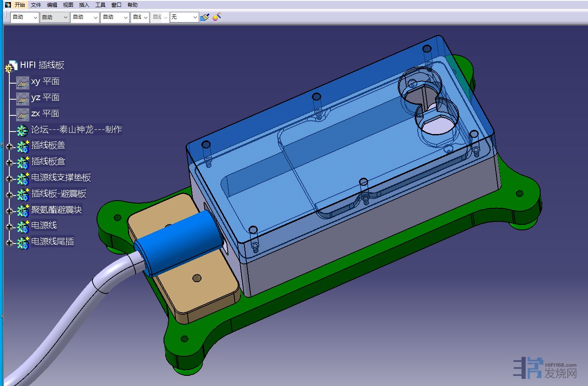Click the CATIA application logo icon

8,5
